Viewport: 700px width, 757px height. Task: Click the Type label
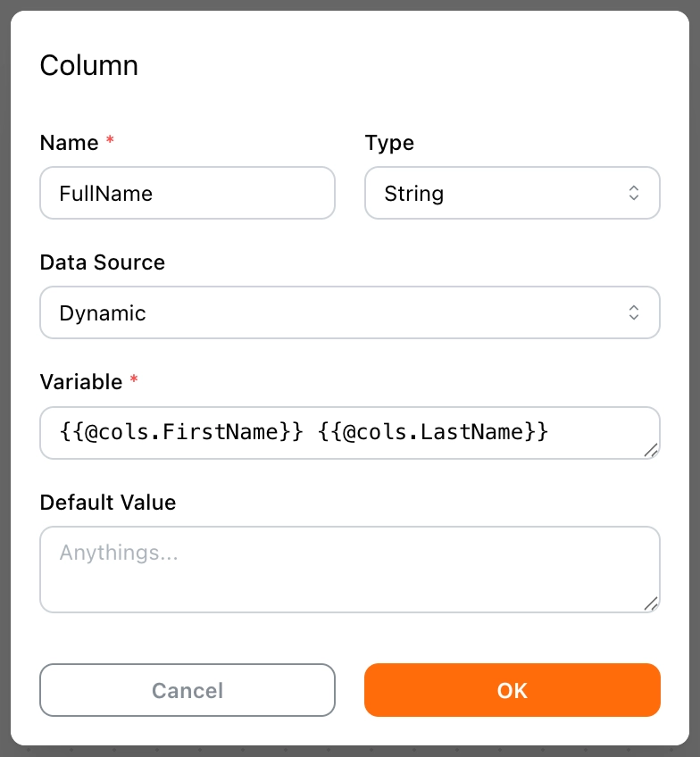[389, 143]
